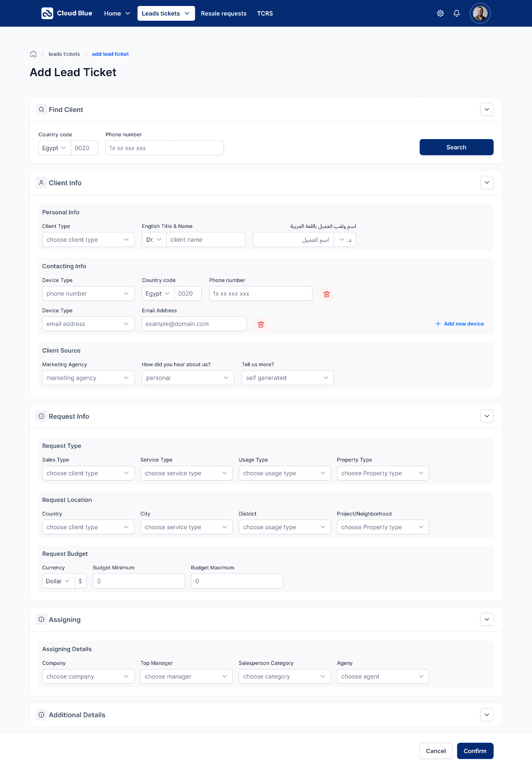Open phone number Device Type dropdown
This screenshot has width=532, height=765.
coord(88,294)
